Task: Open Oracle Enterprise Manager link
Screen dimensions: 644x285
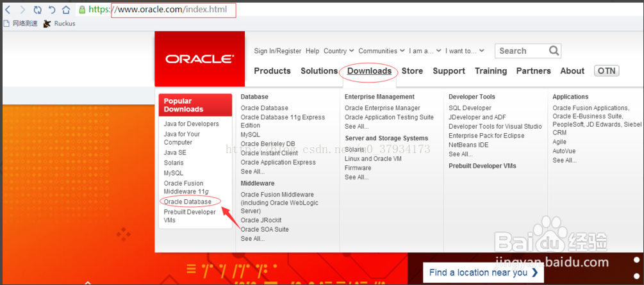Action: (x=383, y=108)
